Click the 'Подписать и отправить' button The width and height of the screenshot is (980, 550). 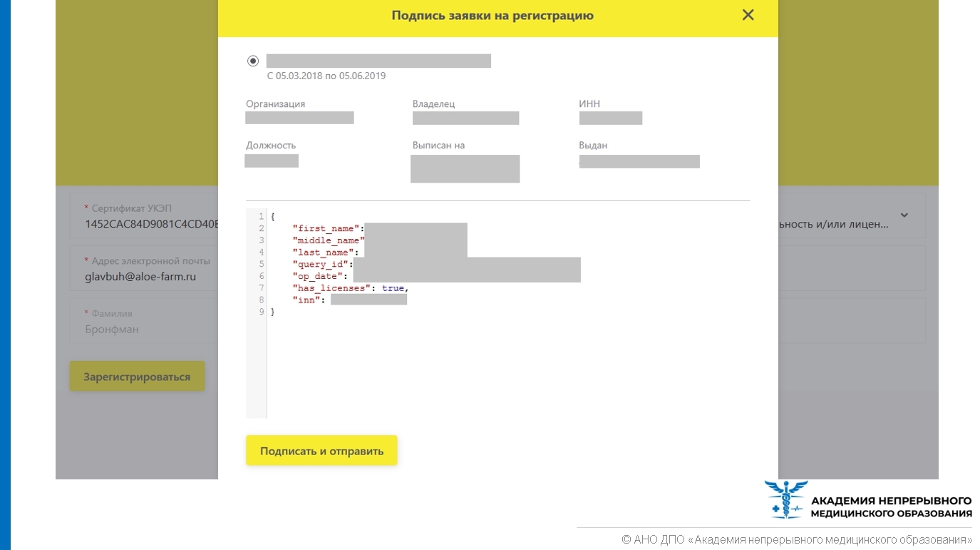pyautogui.click(x=321, y=451)
